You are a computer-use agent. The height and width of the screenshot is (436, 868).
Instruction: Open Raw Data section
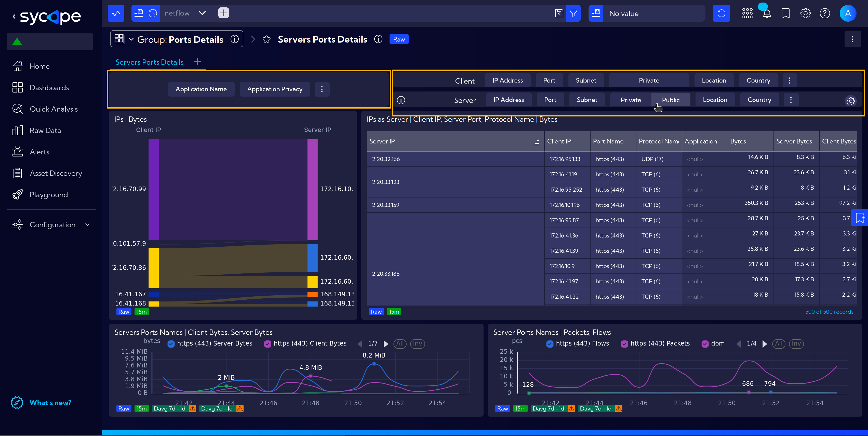tap(45, 130)
